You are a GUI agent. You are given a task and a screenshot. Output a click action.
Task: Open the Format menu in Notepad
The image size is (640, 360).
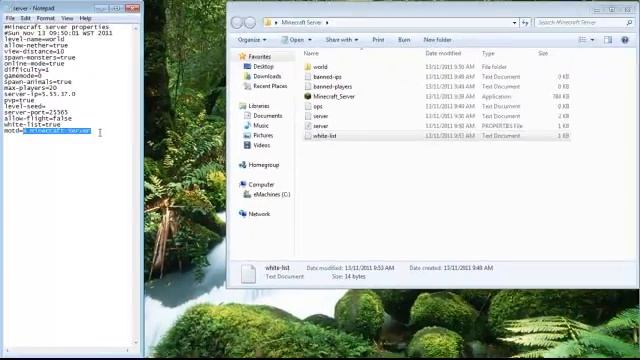[x=46, y=18]
